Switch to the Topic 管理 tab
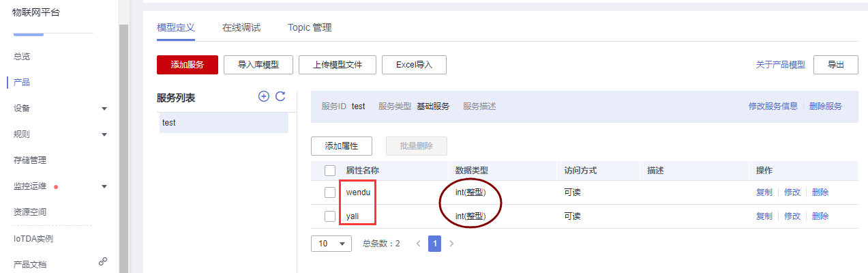868x273 pixels. pyautogui.click(x=310, y=28)
